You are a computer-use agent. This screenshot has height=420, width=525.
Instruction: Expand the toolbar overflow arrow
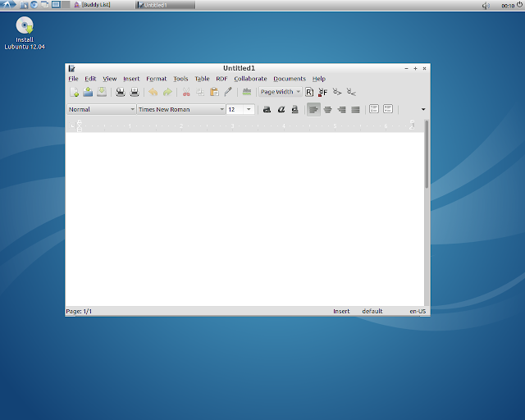point(423,110)
